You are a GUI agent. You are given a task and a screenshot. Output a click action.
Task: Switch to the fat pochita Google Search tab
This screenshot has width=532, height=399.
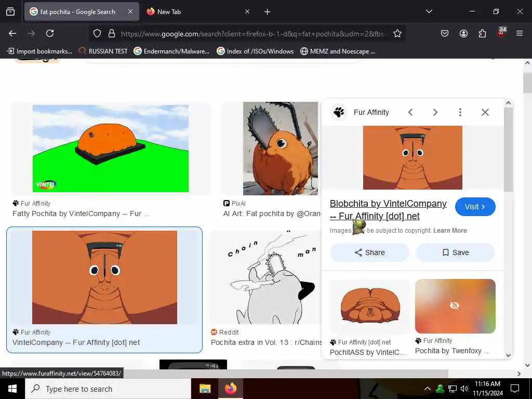point(82,12)
